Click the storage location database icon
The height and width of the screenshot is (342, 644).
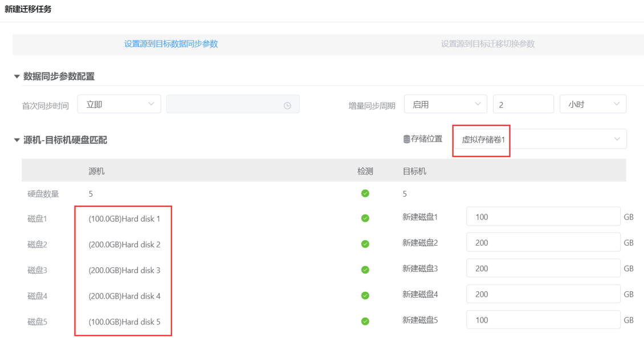point(406,139)
